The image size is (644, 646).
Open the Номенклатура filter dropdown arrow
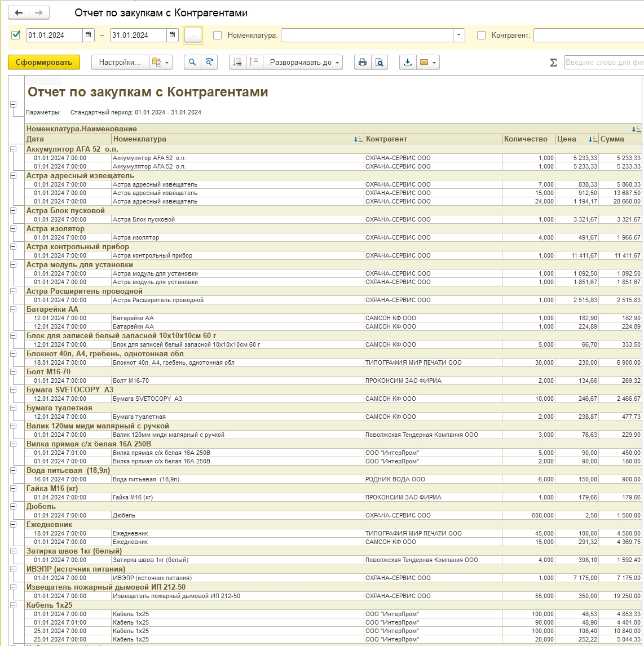(x=458, y=35)
